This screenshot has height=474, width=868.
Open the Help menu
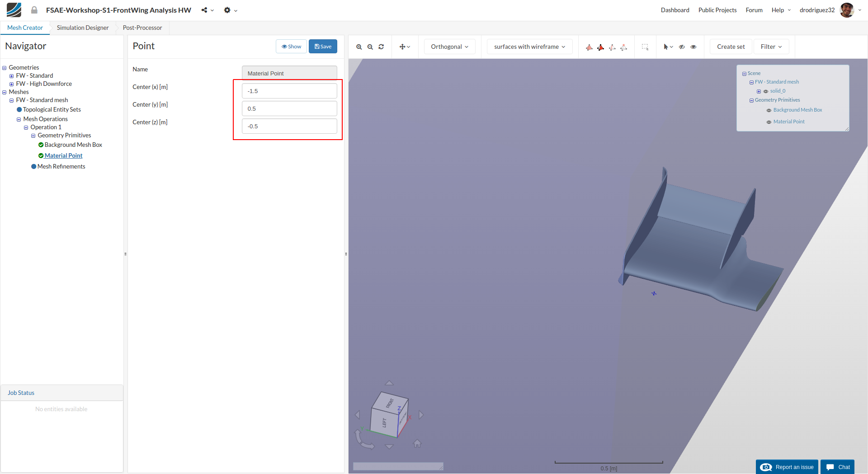781,10
